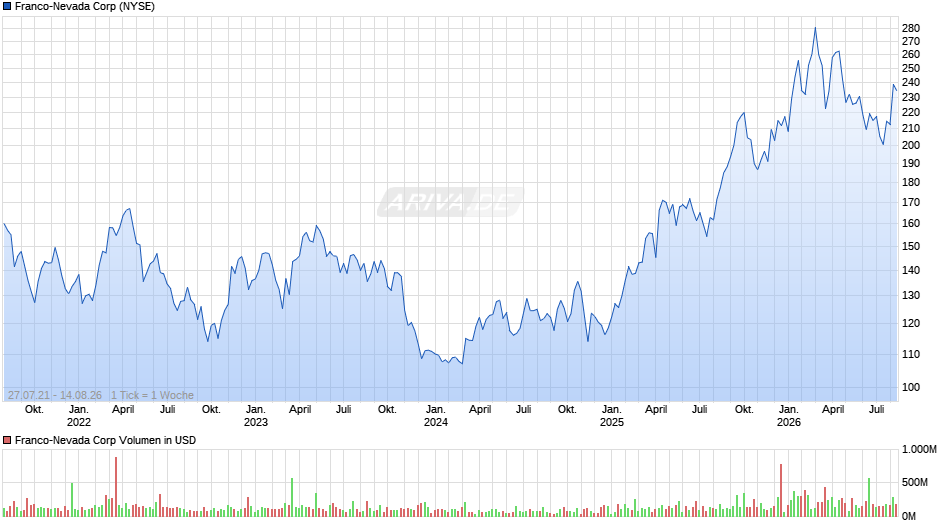Click the '1 Tick = 1 Woche' note
Screen dimensions: 940x526
click(x=152, y=395)
